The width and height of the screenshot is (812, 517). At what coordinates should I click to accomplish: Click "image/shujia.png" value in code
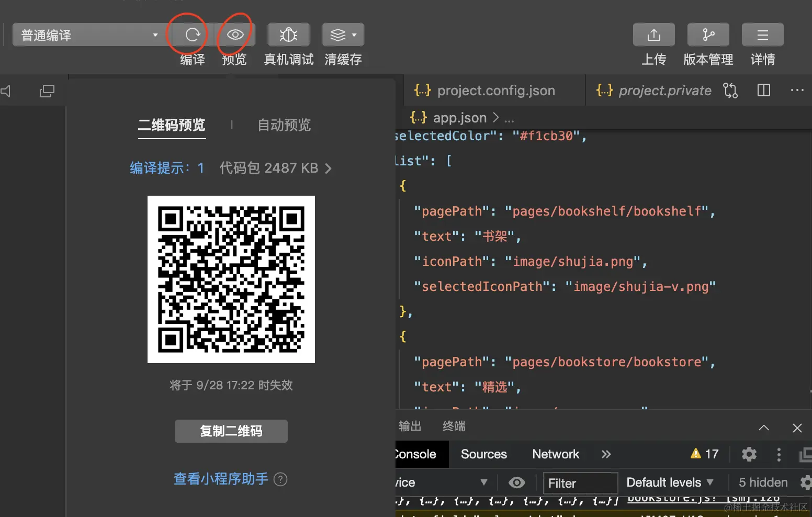pos(573,262)
